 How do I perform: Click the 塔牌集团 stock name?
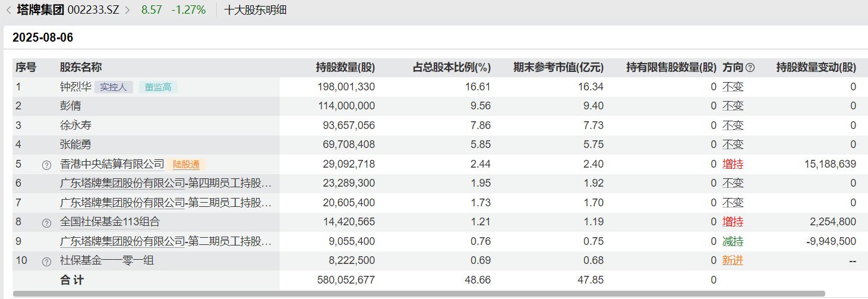point(40,10)
